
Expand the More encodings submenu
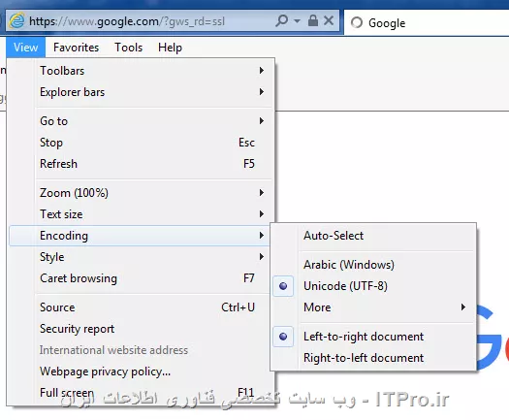tap(372, 307)
